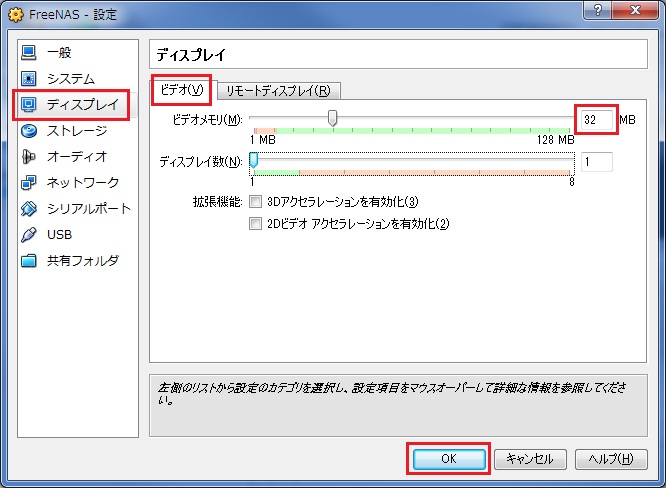Click the title bar help question button

(597, 10)
